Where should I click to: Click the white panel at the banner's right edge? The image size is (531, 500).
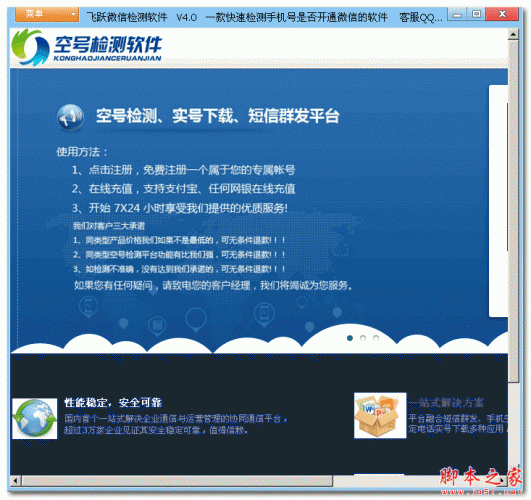click(x=498, y=201)
